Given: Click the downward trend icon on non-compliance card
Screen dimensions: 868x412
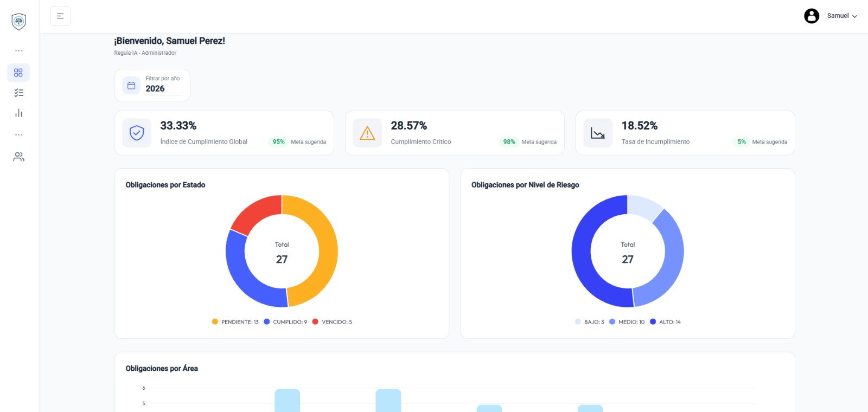Looking at the screenshot, I should [598, 133].
